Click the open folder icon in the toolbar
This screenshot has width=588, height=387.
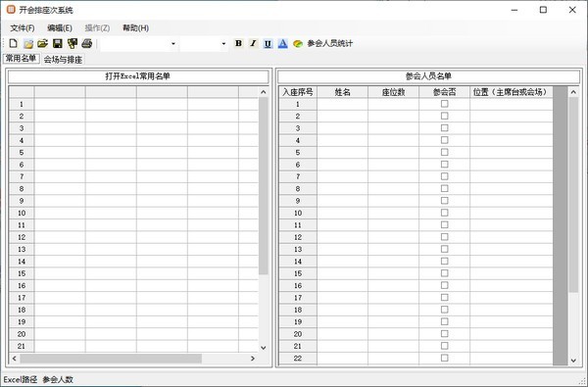pyautogui.click(x=43, y=43)
